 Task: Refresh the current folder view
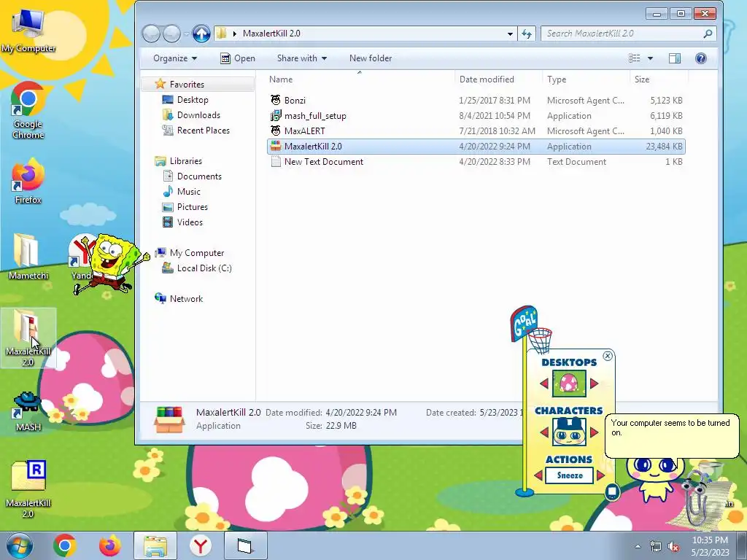[x=527, y=34]
